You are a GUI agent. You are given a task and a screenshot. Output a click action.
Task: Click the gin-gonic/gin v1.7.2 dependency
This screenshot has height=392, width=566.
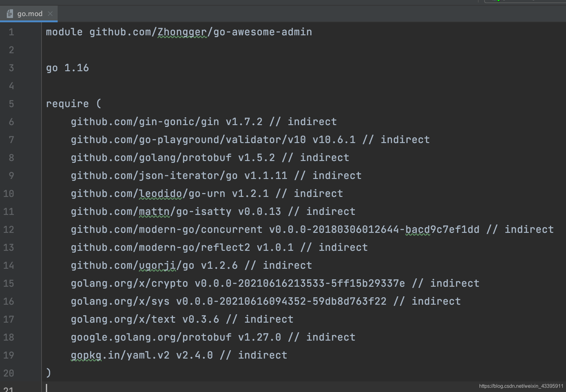(x=204, y=122)
